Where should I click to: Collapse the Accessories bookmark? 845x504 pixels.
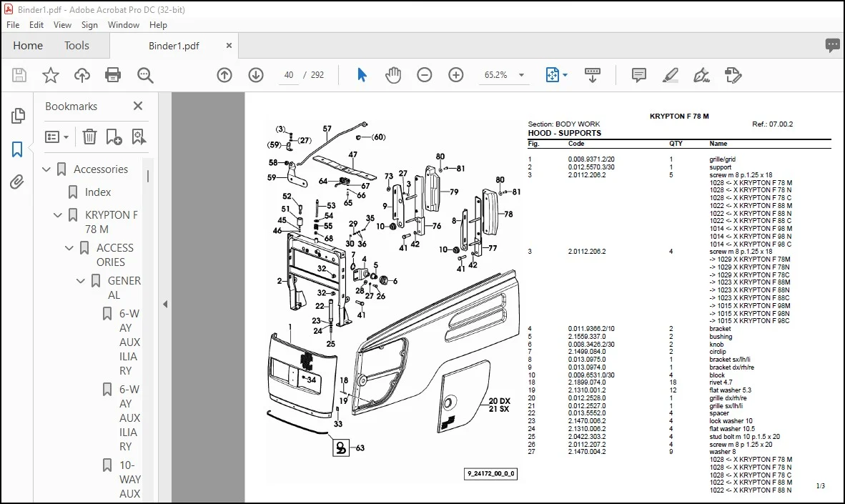coord(46,169)
